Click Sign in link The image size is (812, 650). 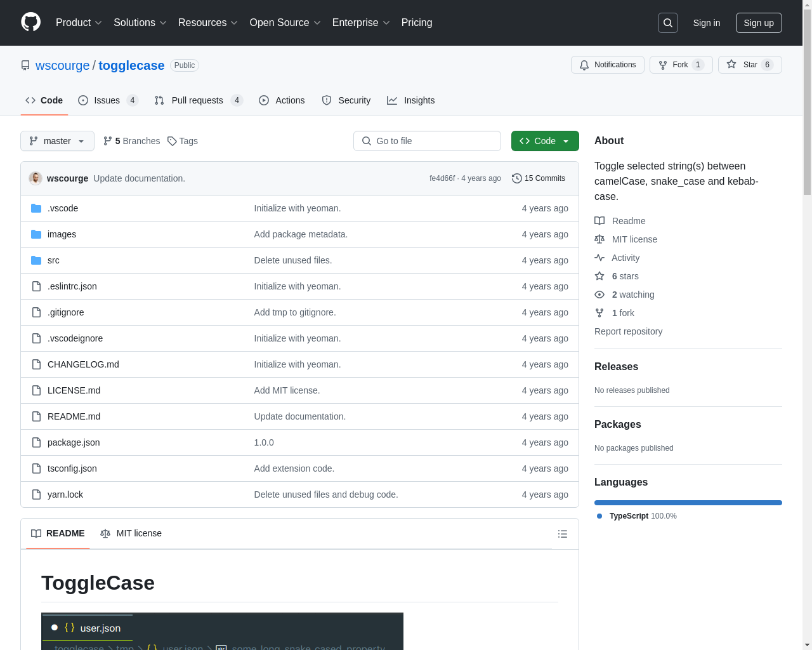click(x=707, y=23)
